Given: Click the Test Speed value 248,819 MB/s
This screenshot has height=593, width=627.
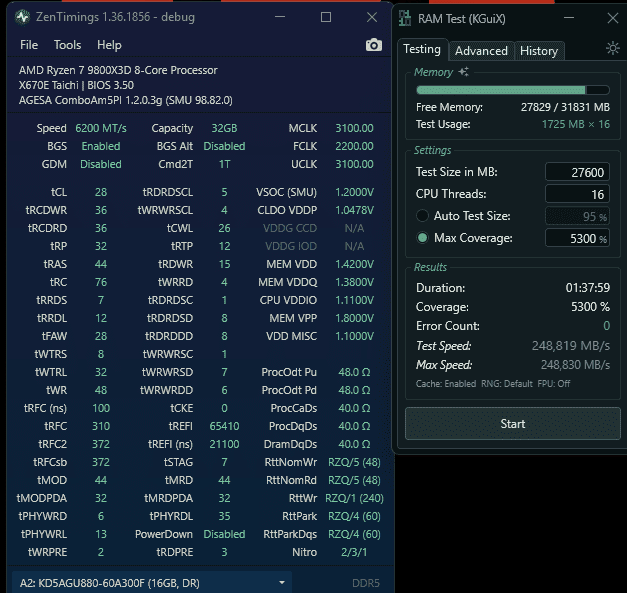Looking at the screenshot, I should click(x=571, y=345).
